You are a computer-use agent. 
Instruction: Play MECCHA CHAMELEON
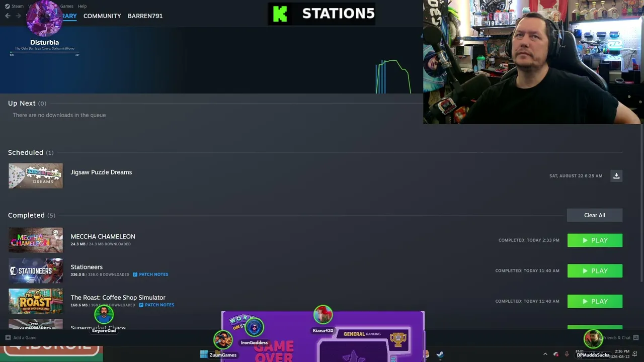[x=595, y=240]
